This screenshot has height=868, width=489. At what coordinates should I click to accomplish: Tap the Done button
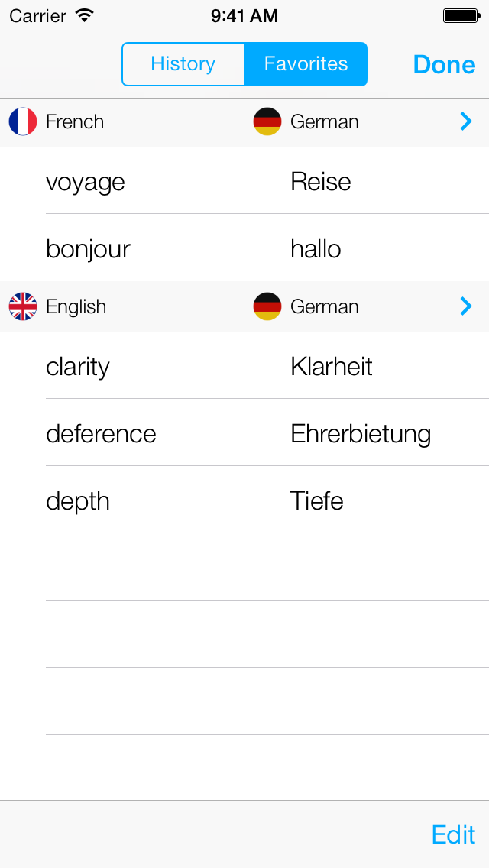[x=444, y=65]
